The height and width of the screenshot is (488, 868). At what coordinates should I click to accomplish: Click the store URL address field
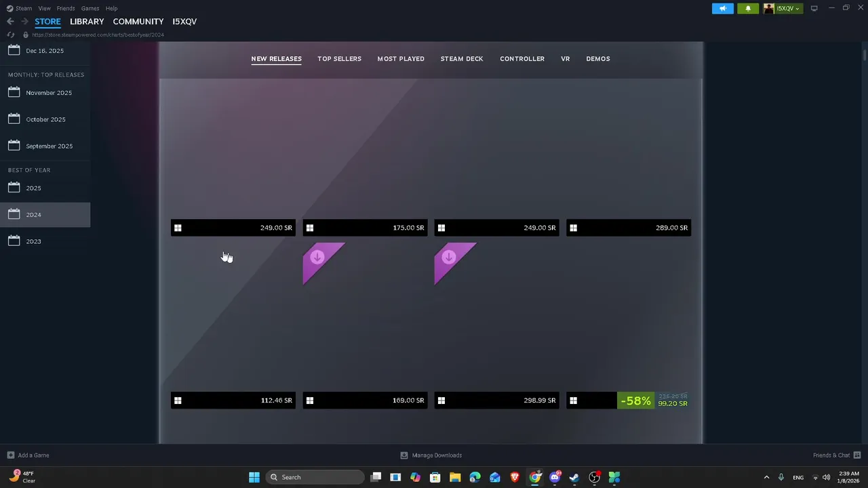[x=98, y=35]
